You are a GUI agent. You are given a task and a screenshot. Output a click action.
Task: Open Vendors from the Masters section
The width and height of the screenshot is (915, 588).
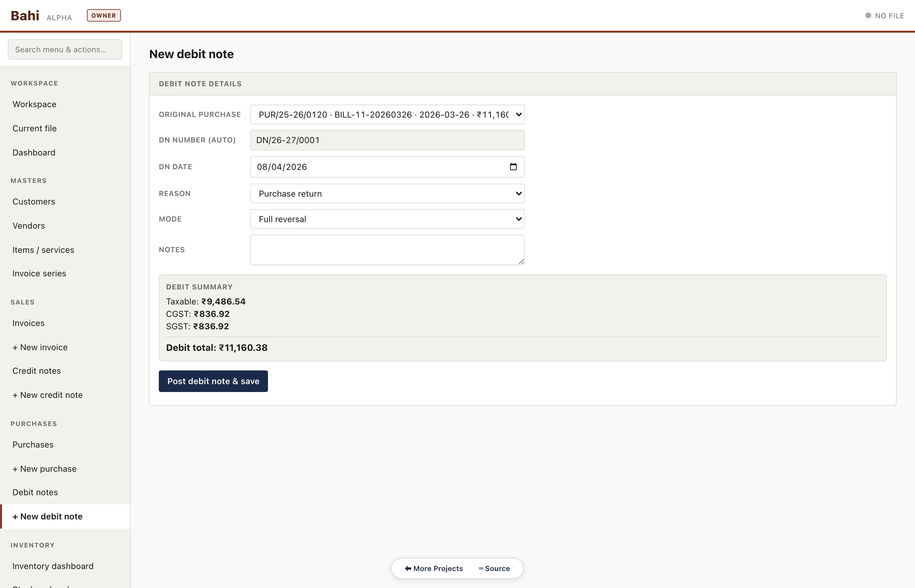point(29,226)
